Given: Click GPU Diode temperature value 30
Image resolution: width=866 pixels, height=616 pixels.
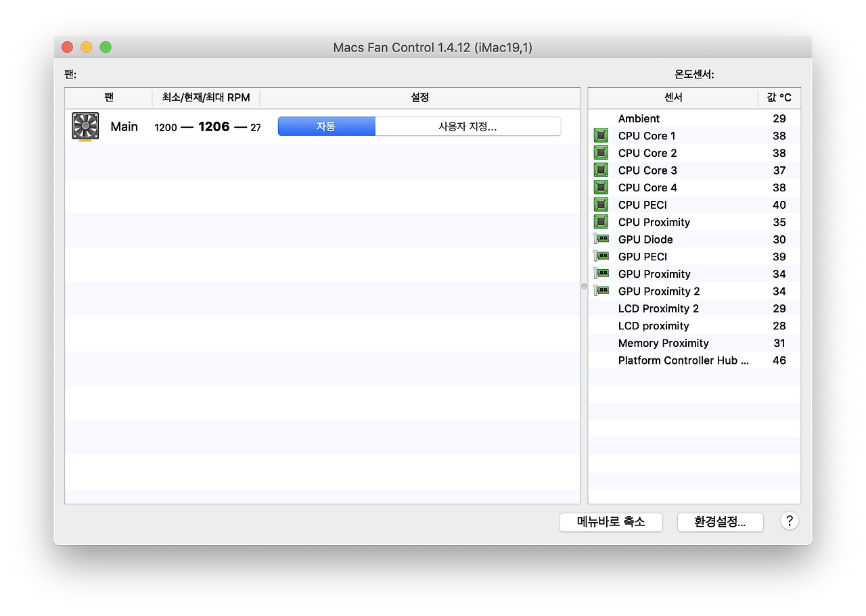Looking at the screenshot, I should click(x=779, y=239).
